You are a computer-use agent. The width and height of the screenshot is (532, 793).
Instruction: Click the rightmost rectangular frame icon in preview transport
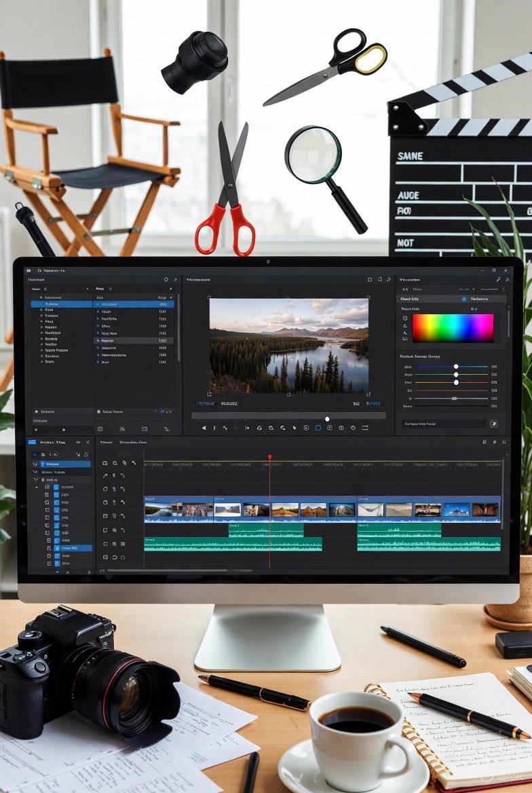(364, 428)
